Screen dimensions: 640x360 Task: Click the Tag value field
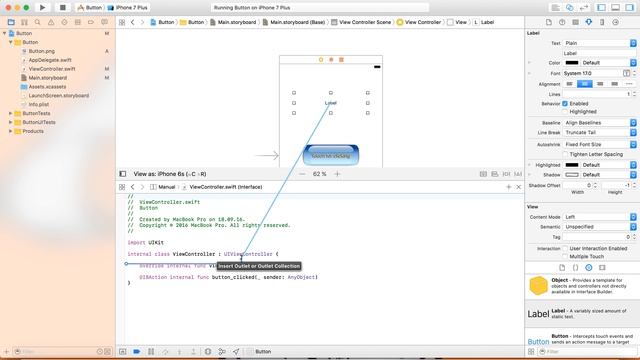pyautogui.click(x=597, y=237)
